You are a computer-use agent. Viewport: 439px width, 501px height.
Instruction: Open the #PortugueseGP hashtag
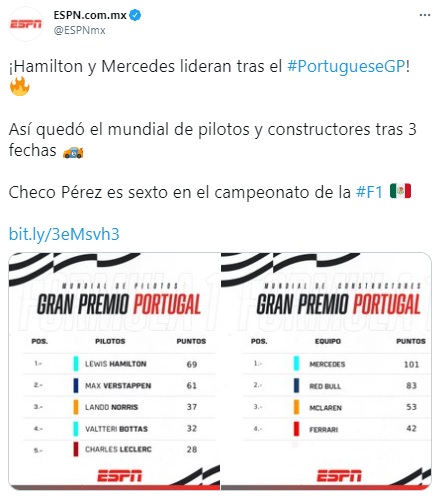346,66
